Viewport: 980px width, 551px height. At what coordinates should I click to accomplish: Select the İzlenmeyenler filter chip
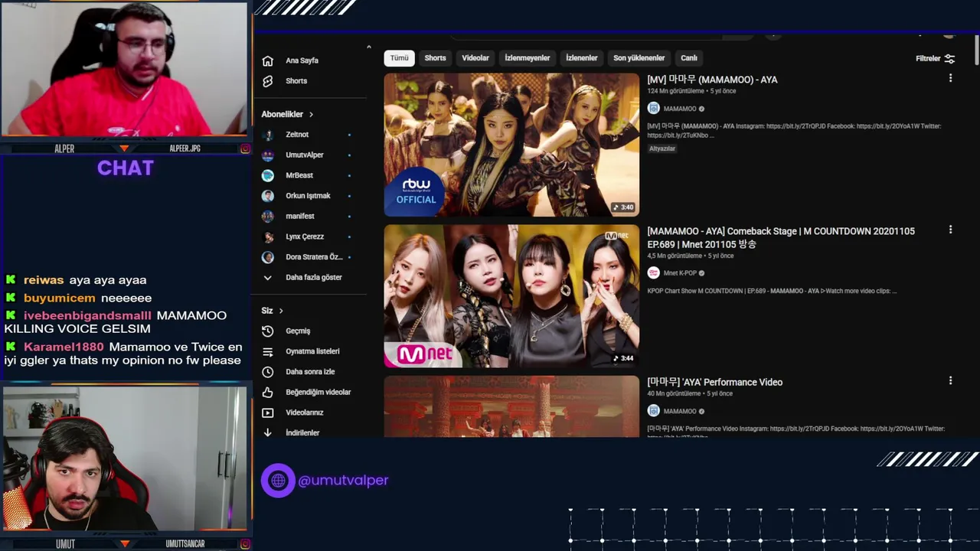click(528, 58)
